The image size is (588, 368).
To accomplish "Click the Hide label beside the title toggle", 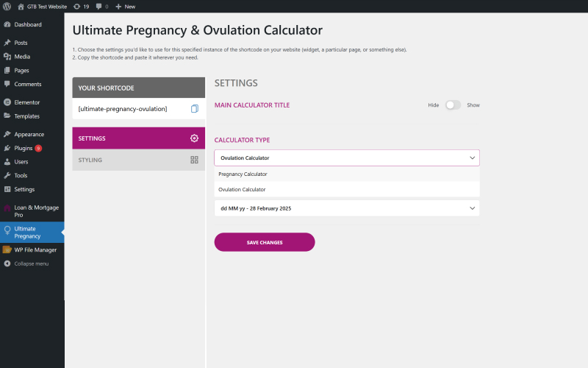I will (x=434, y=105).
